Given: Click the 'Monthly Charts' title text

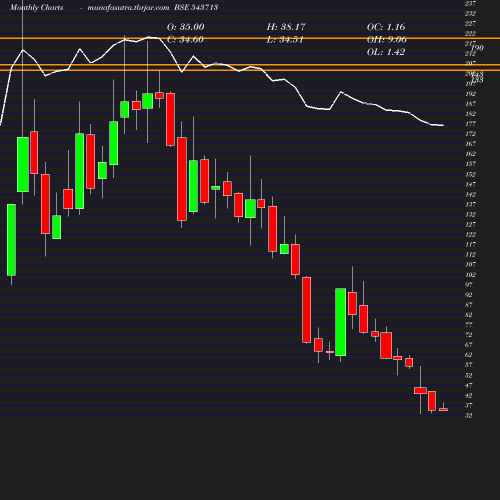Looking at the screenshot, I should [x=36, y=7].
